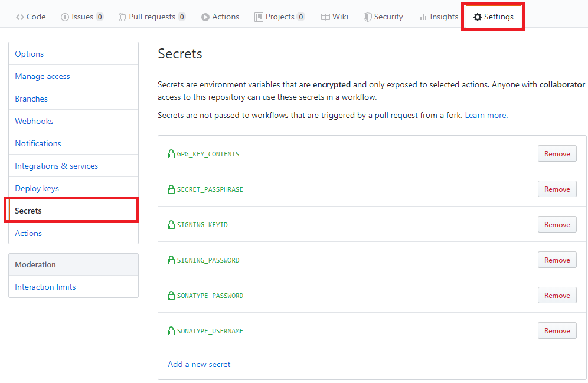Screen dimensions: 588x383
Task: Click the Security shield icon
Action: click(368, 17)
